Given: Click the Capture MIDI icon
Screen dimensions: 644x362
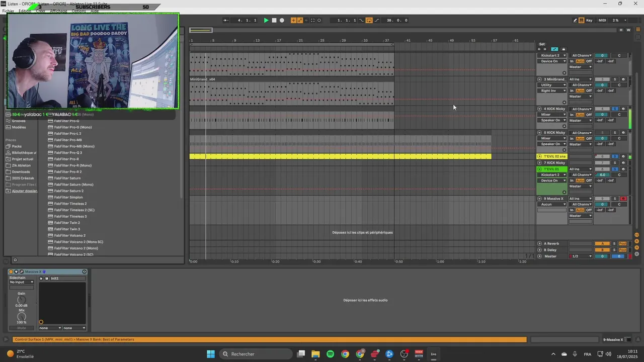Looking at the screenshot, I should [313, 20].
